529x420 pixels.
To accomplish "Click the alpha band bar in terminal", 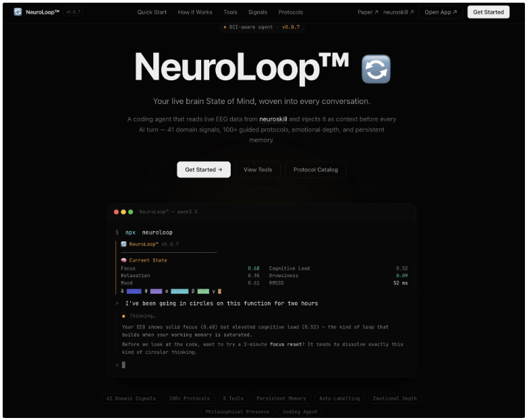I will [179, 291].
